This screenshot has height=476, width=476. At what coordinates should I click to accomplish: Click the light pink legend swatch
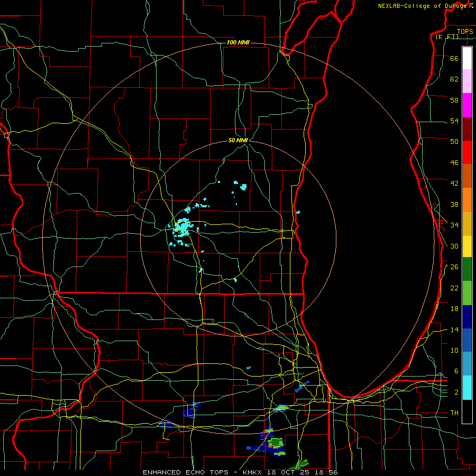(x=467, y=81)
